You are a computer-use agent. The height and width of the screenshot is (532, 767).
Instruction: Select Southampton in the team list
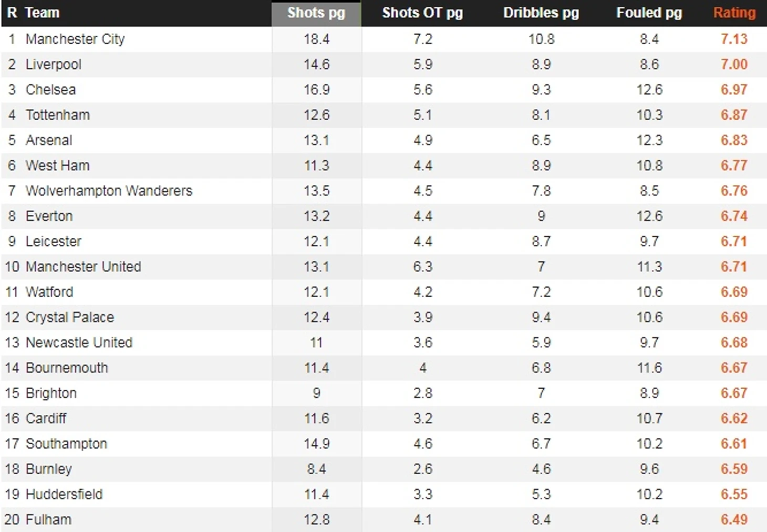[67, 444]
